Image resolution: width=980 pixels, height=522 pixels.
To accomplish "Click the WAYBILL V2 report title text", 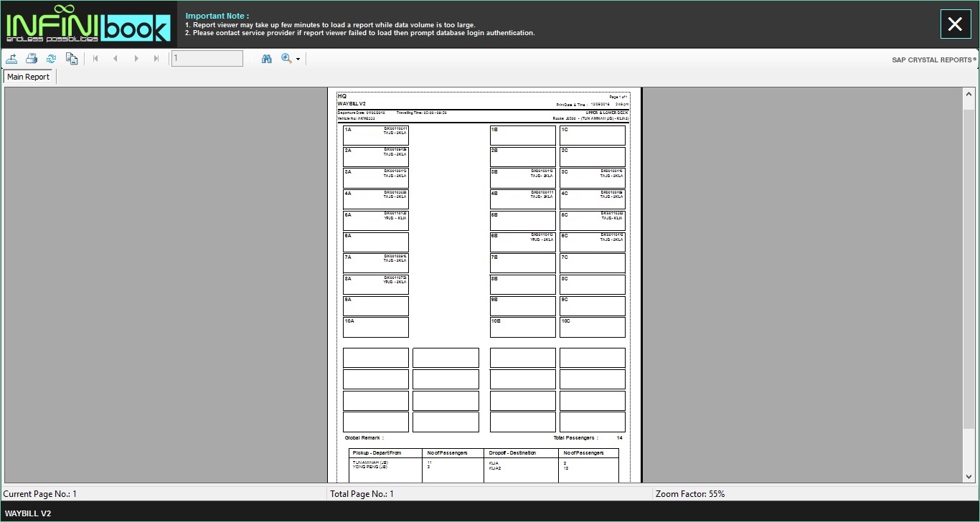I will point(352,103).
